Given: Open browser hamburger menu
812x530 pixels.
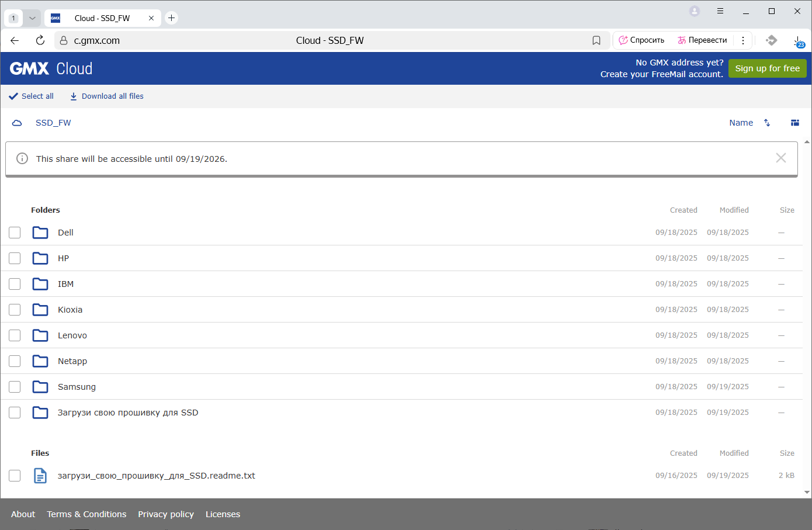Looking at the screenshot, I should click(x=720, y=11).
